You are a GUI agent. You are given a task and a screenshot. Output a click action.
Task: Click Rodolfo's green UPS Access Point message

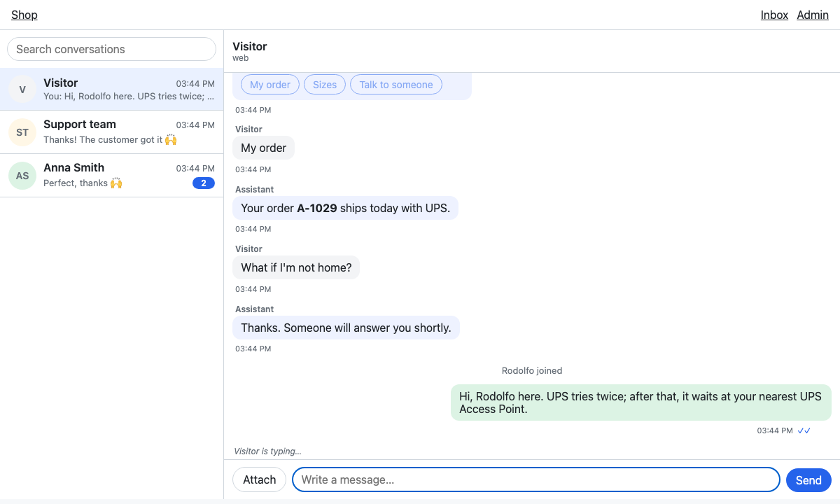coord(641,402)
